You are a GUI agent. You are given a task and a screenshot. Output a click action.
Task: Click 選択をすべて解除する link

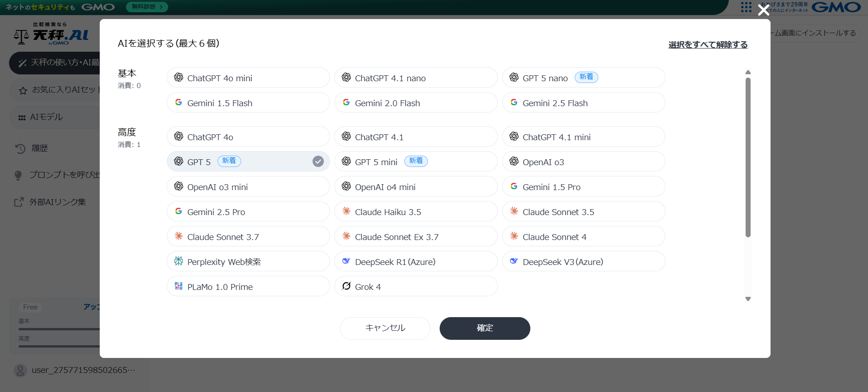coord(708,44)
